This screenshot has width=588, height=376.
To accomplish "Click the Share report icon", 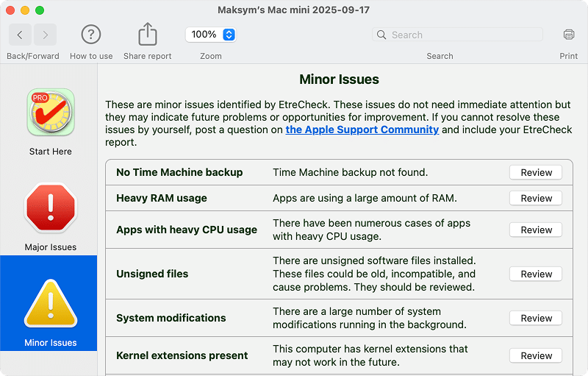I will tap(148, 34).
